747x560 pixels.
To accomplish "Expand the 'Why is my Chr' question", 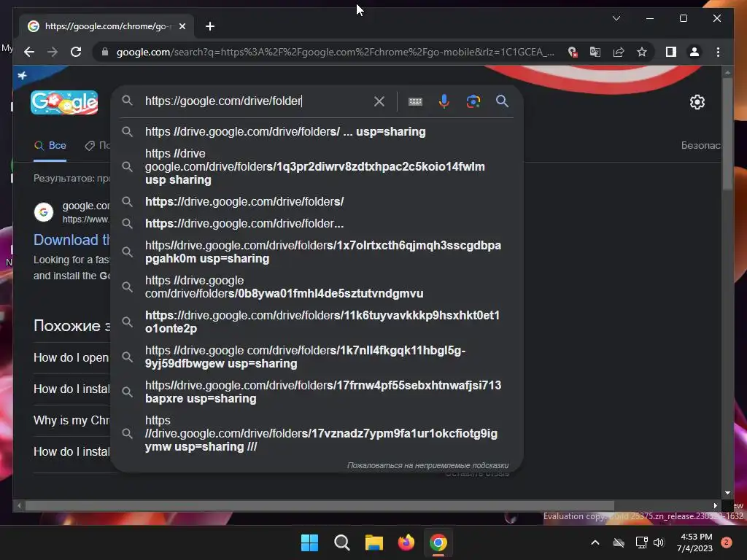I will pyautogui.click(x=71, y=420).
